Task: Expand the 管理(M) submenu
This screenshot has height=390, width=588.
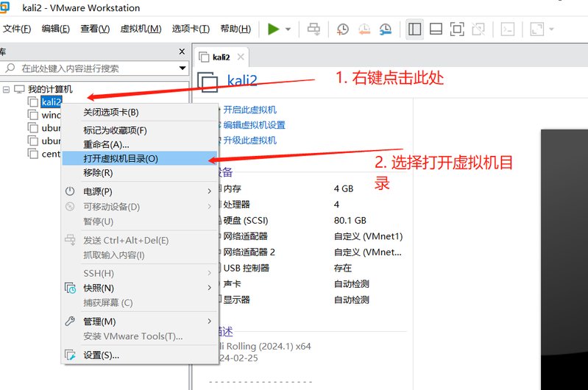Action: [x=140, y=322]
